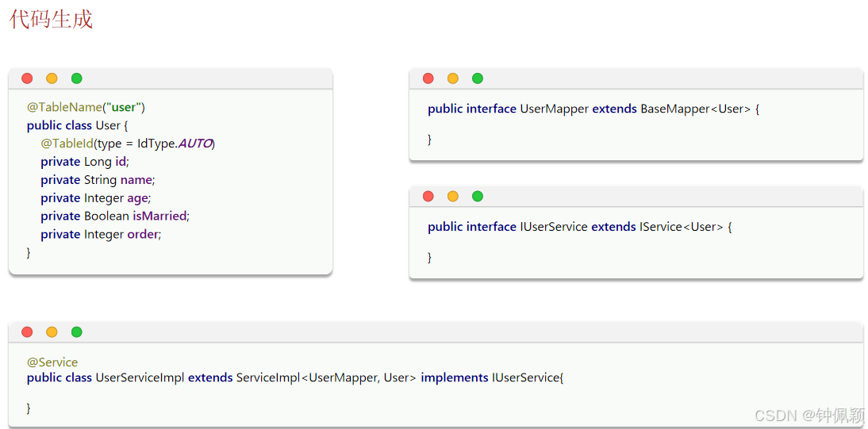
Task: Select the 'public class User {' line
Action: [78, 125]
